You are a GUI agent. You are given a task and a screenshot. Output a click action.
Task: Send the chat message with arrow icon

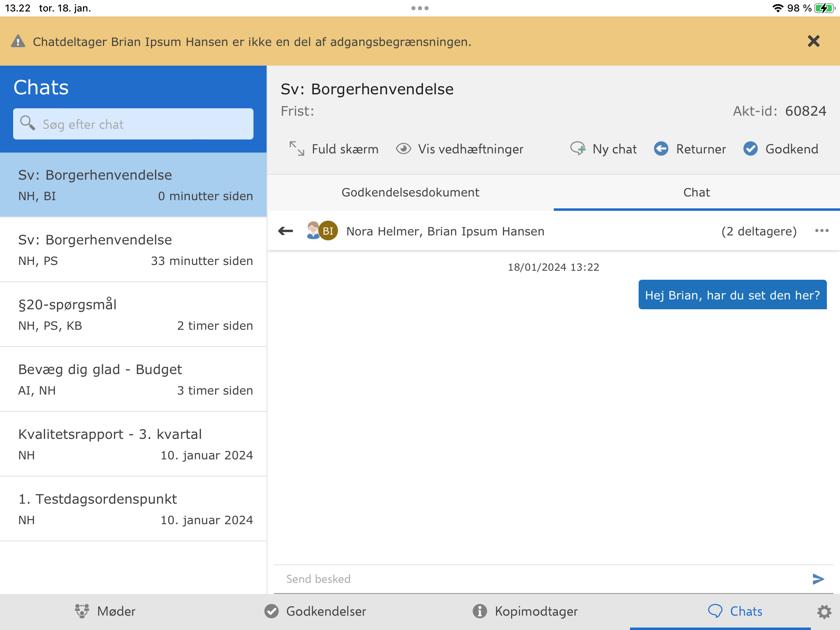click(818, 579)
